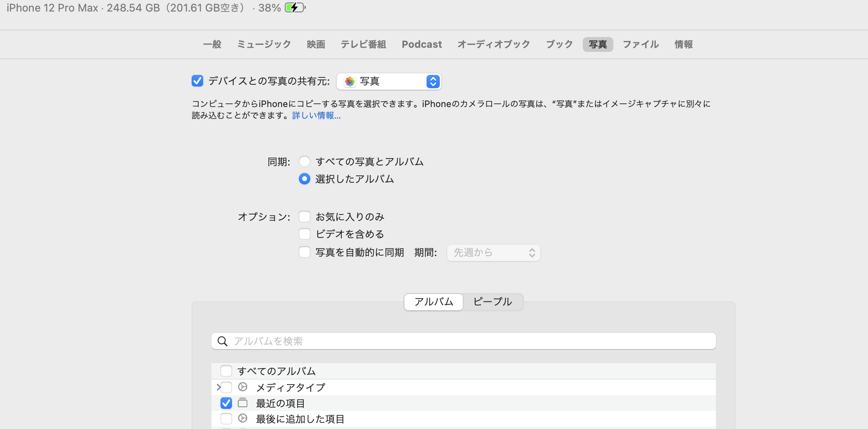The image size is (868, 429).
Task: Switch to the ピープル segment
Action: 493,302
